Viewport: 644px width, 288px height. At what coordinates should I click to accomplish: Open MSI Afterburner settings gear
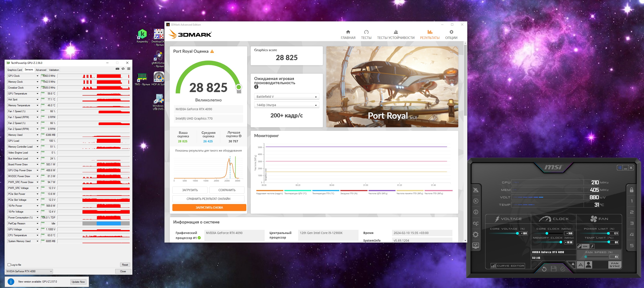click(x=476, y=234)
